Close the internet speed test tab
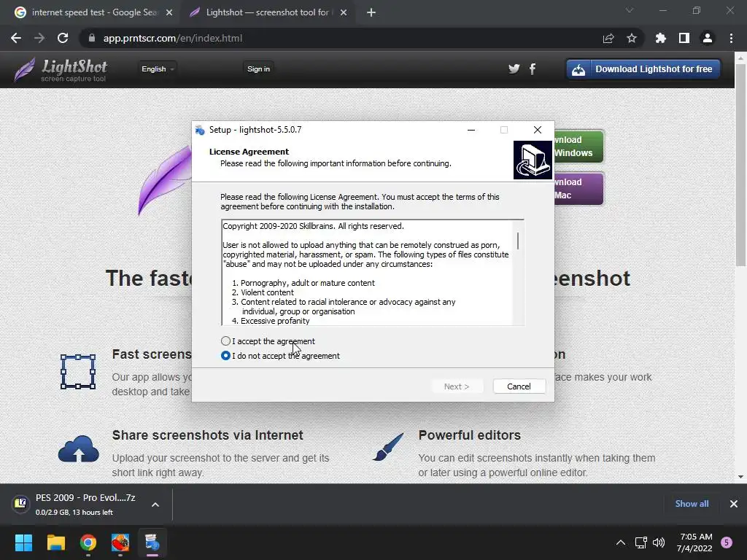This screenshot has width=747, height=560. 169,13
